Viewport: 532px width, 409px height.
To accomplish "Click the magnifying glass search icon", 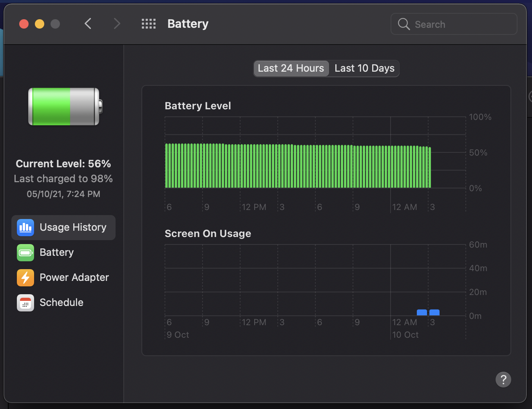I will point(404,24).
